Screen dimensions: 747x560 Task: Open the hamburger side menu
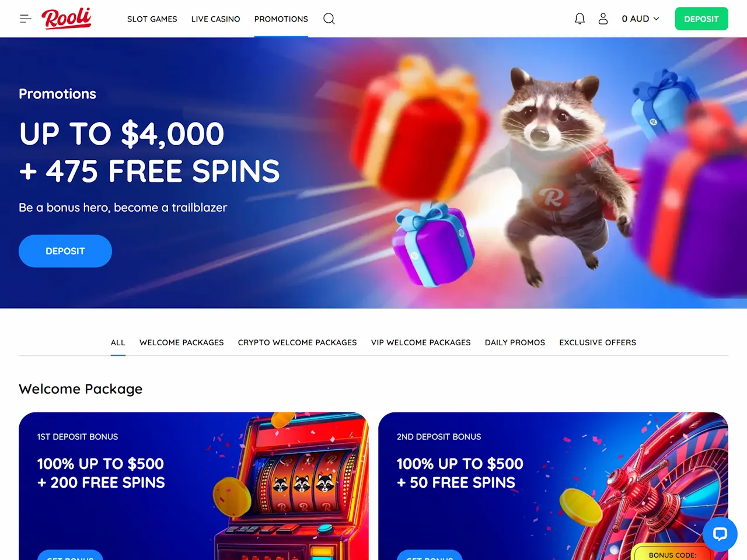(x=25, y=19)
